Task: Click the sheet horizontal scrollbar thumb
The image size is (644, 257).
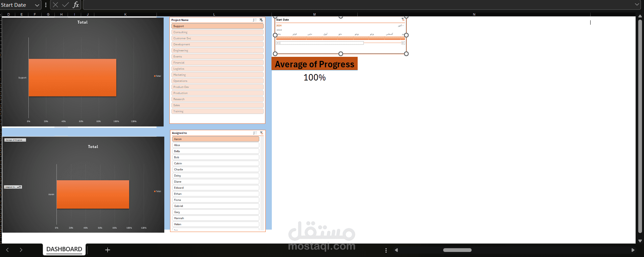Action: pyautogui.click(x=457, y=250)
